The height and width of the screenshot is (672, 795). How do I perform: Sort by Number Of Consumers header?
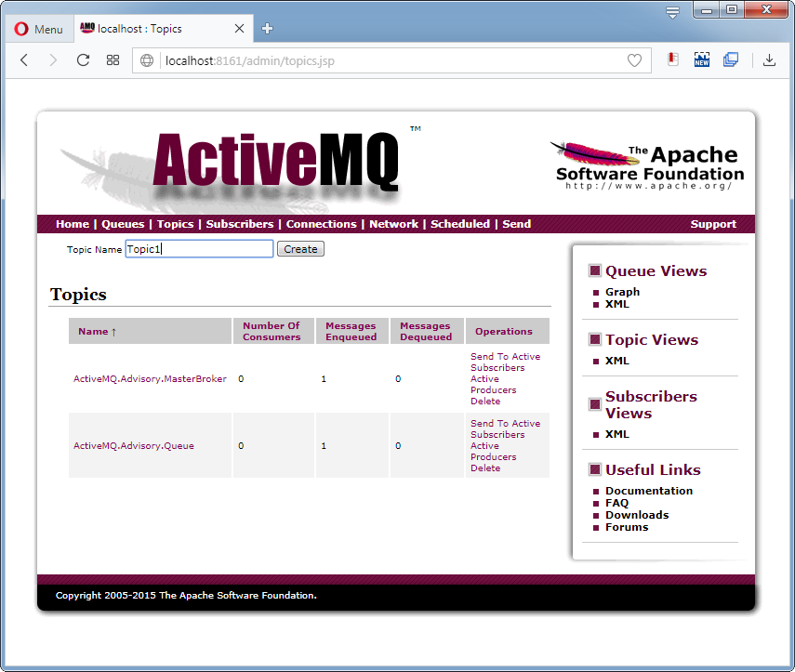pyautogui.click(x=272, y=332)
